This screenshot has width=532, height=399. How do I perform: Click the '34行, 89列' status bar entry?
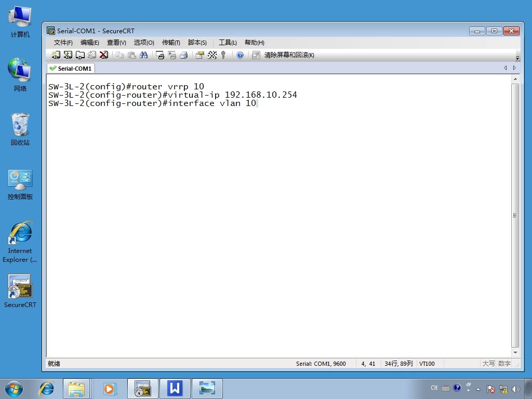click(x=398, y=364)
